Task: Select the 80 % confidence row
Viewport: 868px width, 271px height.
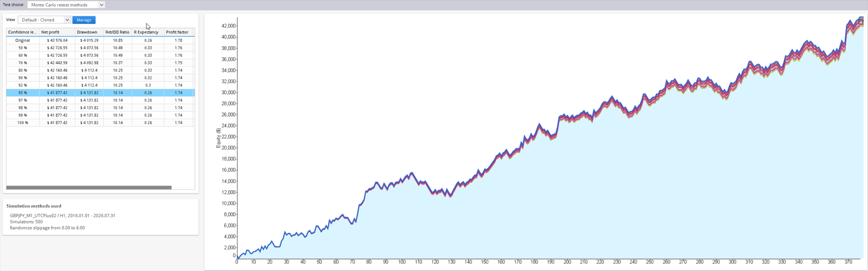Action: [100, 70]
